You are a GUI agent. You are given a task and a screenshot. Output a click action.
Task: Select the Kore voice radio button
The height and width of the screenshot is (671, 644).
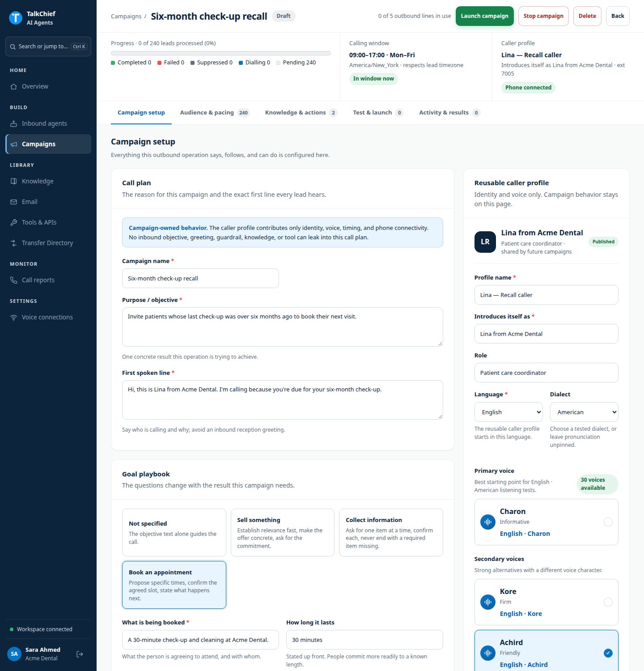pyautogui.click(x=608, y=602)
